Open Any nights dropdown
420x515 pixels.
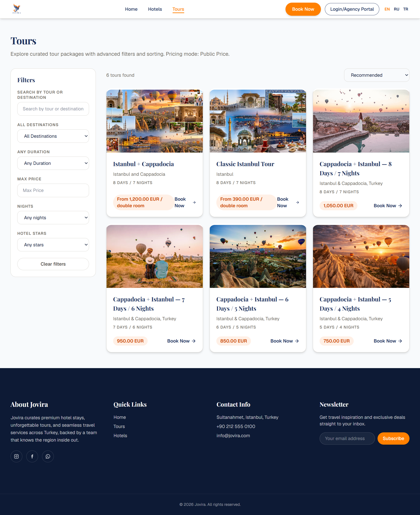(x=53, y=217)
